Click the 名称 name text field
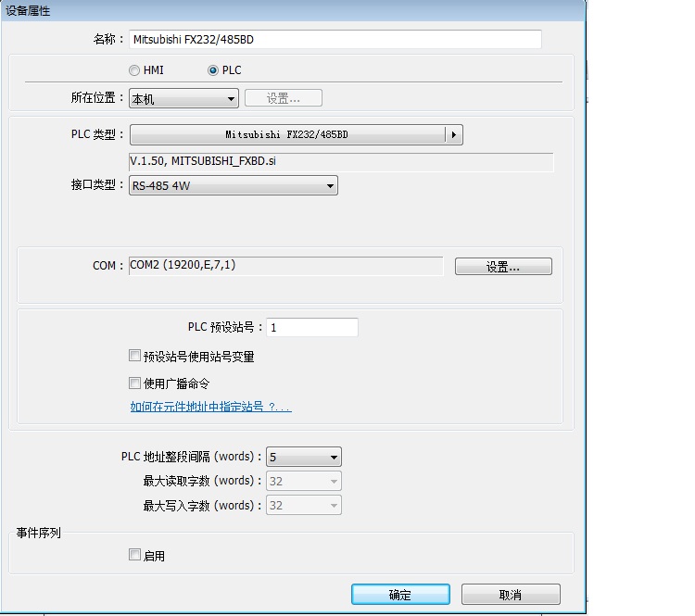695x616 pixels. [x=335, y=40]
